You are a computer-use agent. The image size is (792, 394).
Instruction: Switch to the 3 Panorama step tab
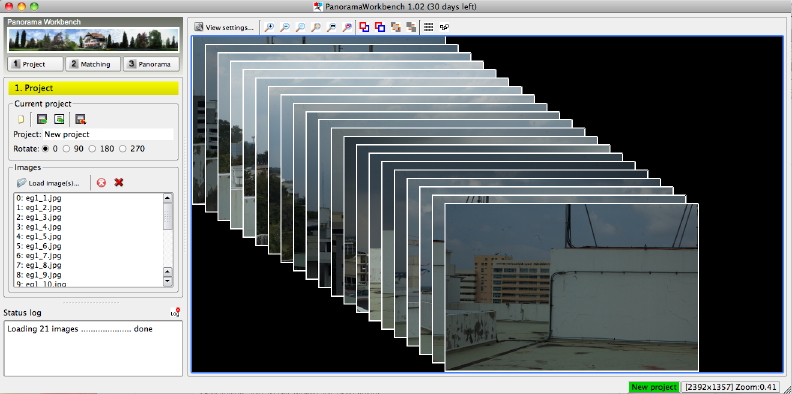coord(152,64)
